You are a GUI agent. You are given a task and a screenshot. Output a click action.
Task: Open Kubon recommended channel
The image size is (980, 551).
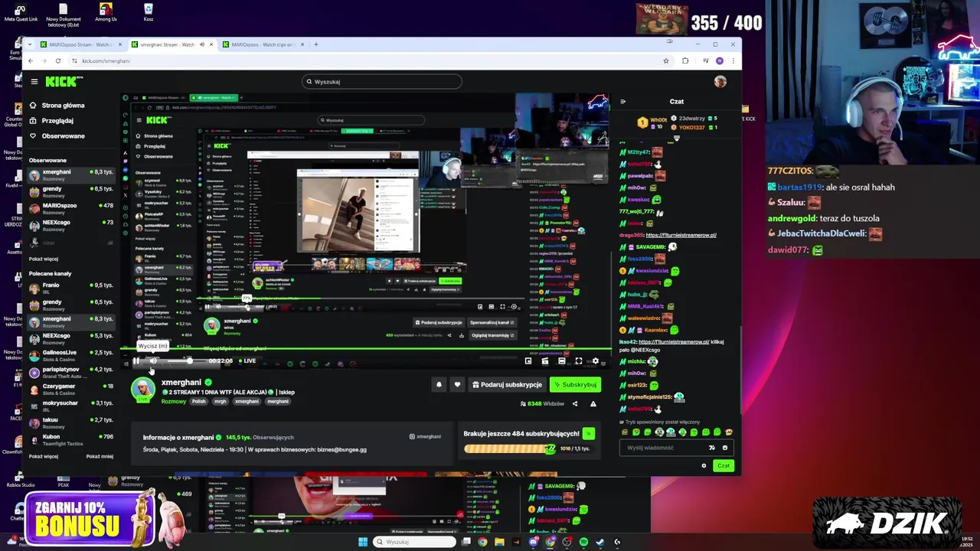71,440
